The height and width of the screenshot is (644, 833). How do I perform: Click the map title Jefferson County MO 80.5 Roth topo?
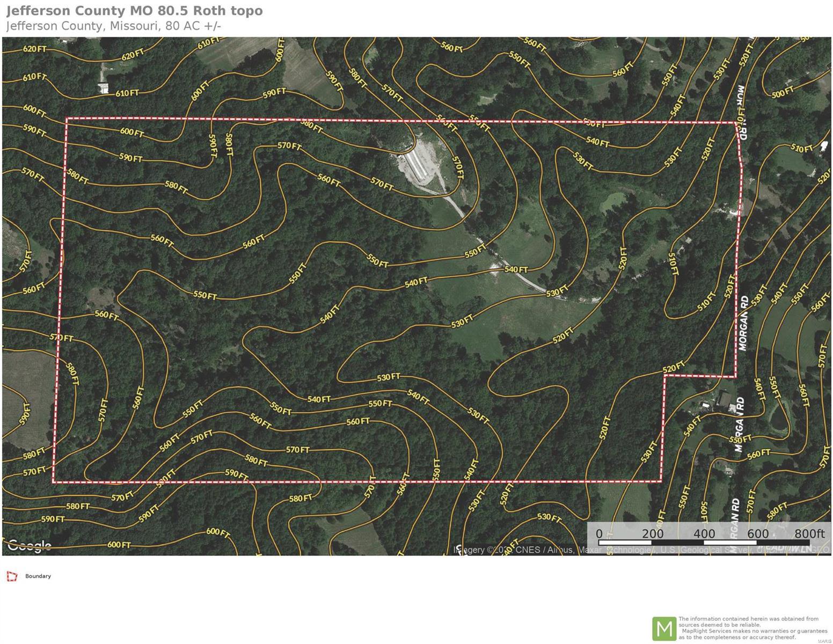point(134,11)
